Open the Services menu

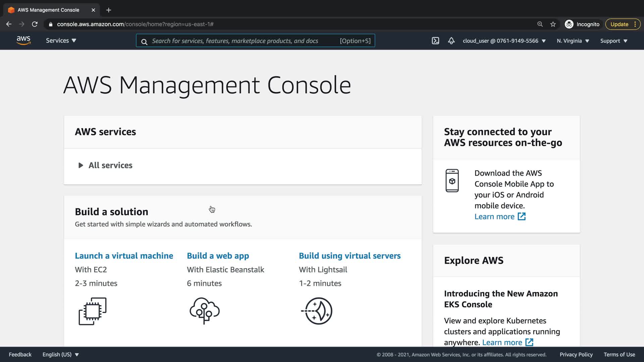pos(61,41)
